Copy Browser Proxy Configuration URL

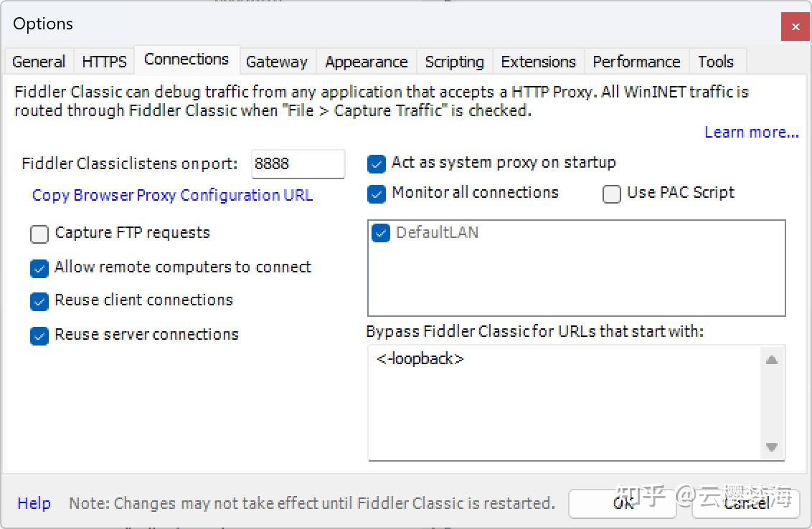coord(172,195)
